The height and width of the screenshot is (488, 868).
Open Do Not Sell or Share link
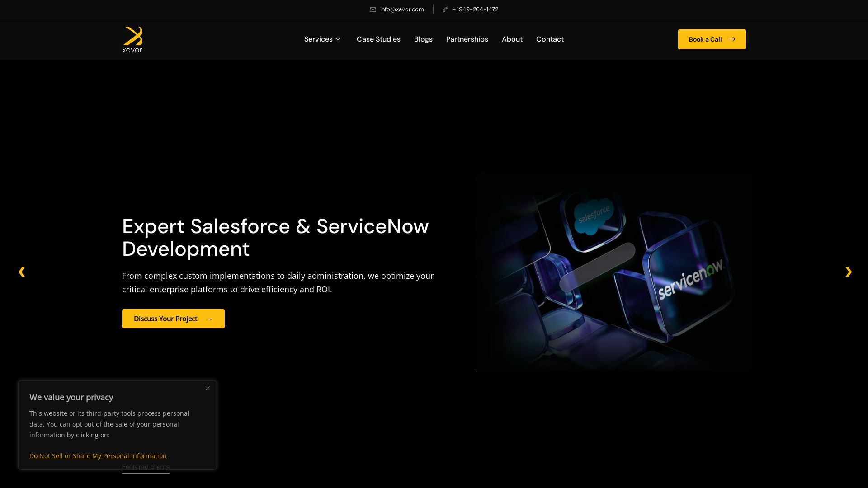[x=98, y=456]
